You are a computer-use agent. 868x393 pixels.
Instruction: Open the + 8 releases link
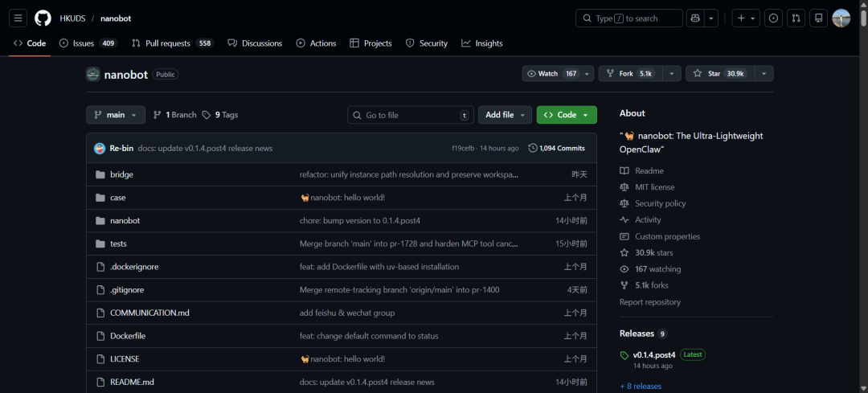pyautogui.click(x=641, y=386)
